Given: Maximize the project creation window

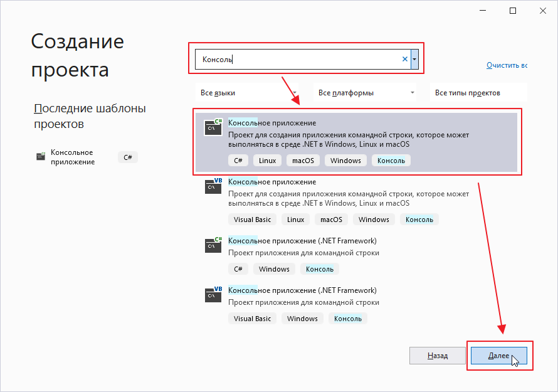Looking at the screenshot, I should coord(513,11).
